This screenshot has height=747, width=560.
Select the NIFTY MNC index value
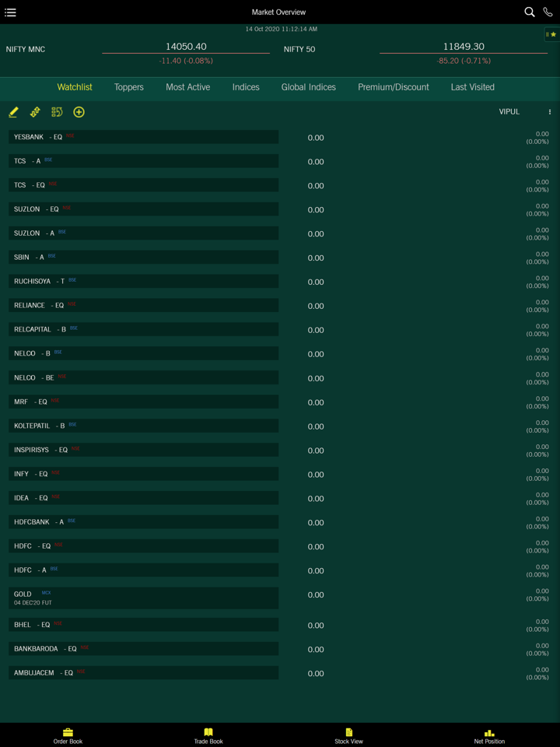(186, 47)
